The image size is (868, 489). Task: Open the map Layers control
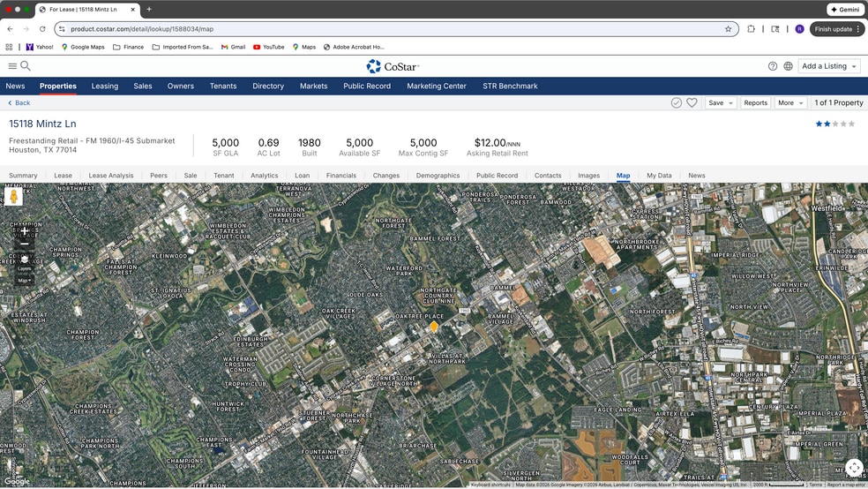click(25, 262)
